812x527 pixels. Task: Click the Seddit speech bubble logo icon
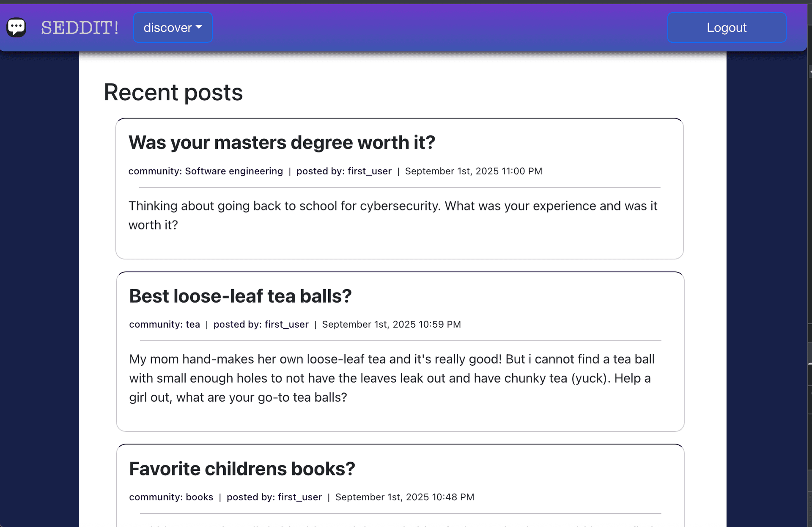[x=16, y=28]
